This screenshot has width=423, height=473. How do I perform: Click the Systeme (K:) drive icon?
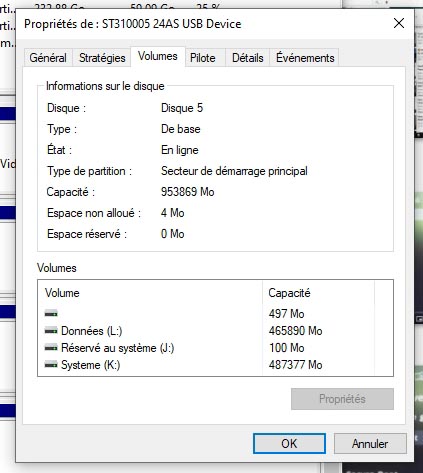click(51, 365)
